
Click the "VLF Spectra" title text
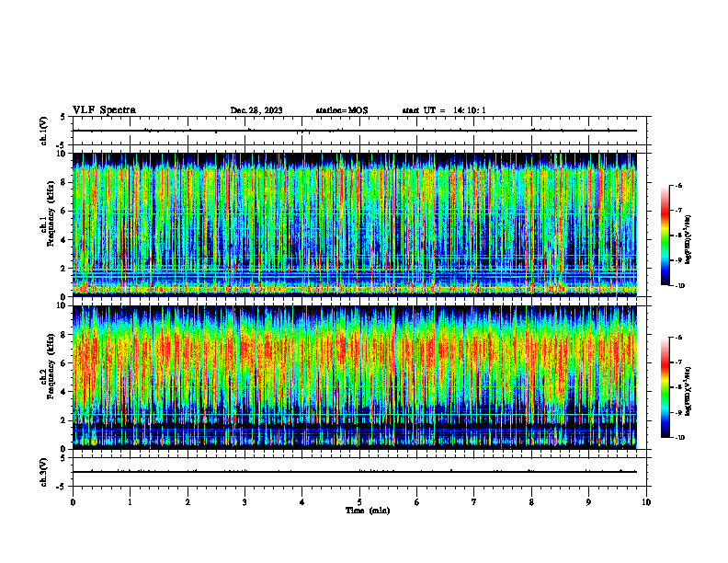point(104,110)
